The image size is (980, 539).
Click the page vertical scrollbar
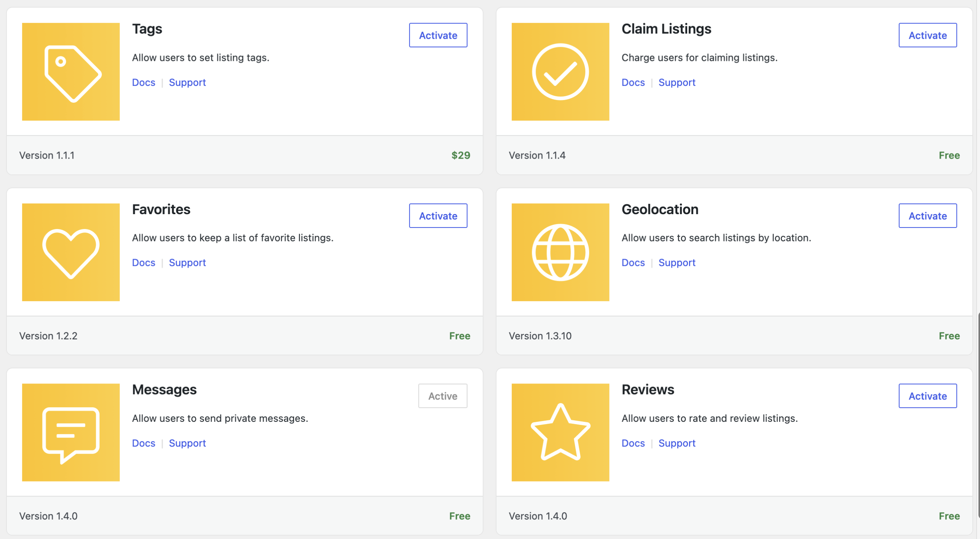978,416
